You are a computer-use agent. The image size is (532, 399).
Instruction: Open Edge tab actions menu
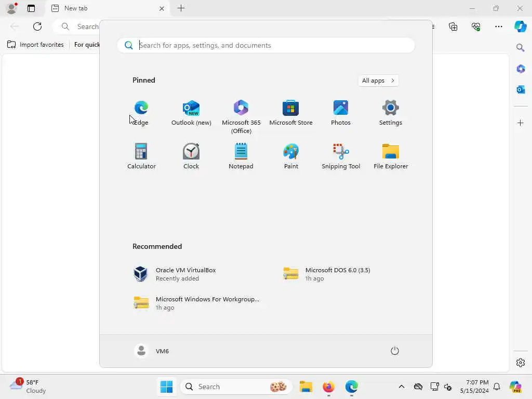tap(31, 8)
